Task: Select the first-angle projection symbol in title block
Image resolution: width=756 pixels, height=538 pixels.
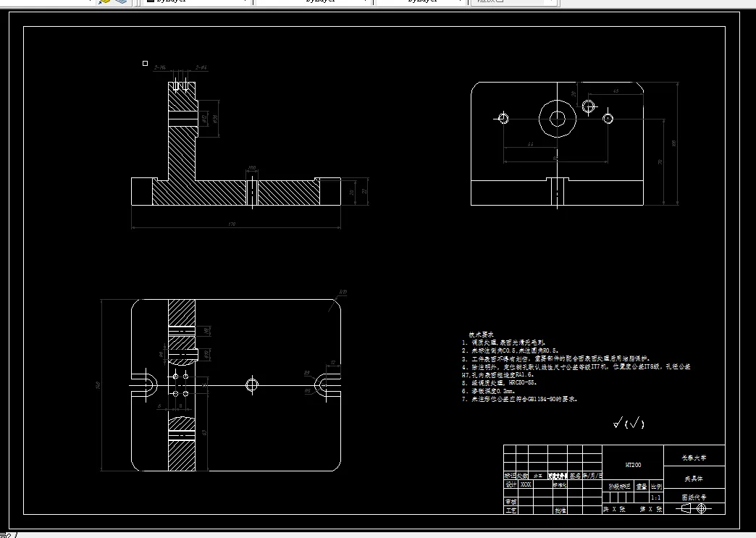Action: pyautogui.click(x=694, y=508)
